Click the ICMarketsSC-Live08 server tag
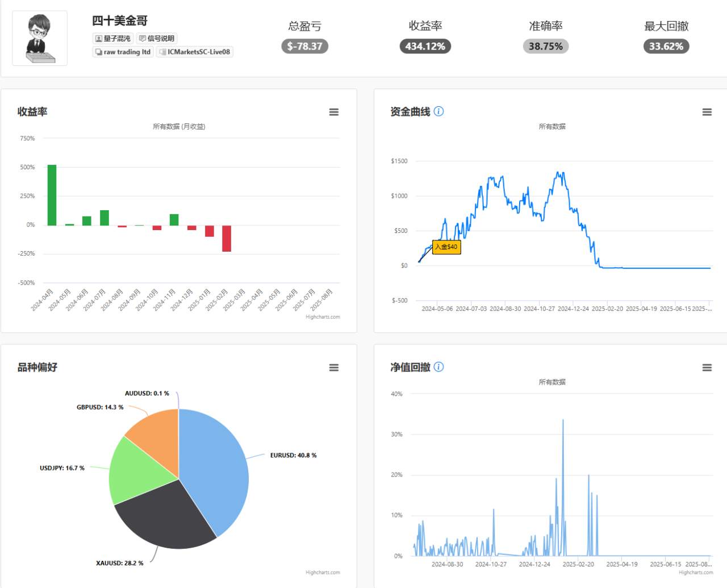This screenshot has height=588, width=727. [195, 52]
